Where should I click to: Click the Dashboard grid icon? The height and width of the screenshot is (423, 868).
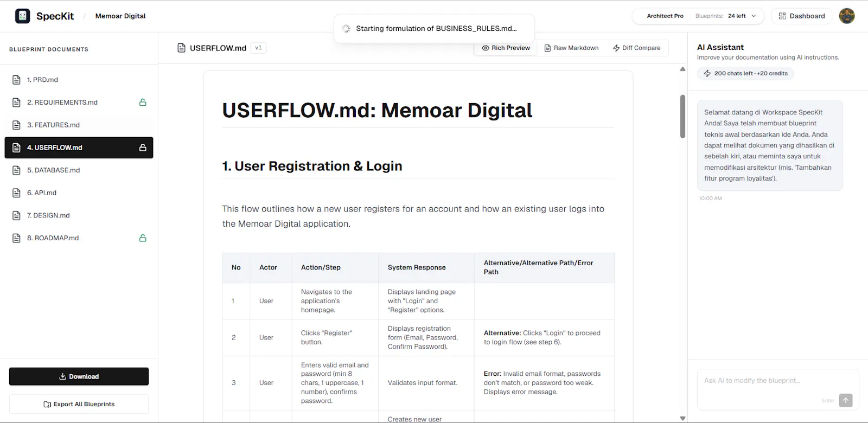pos(782,16)
